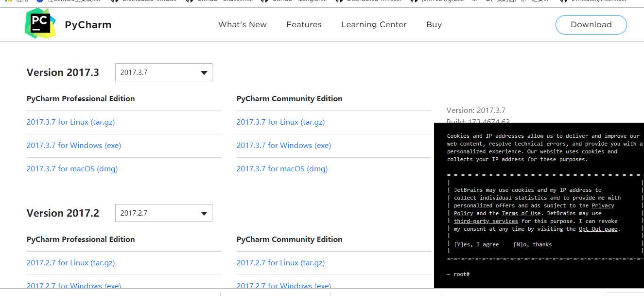Expand the 2017.3.7 version dropdown
This screenshot has width=644, height=296.
click(x=164, y=73)
